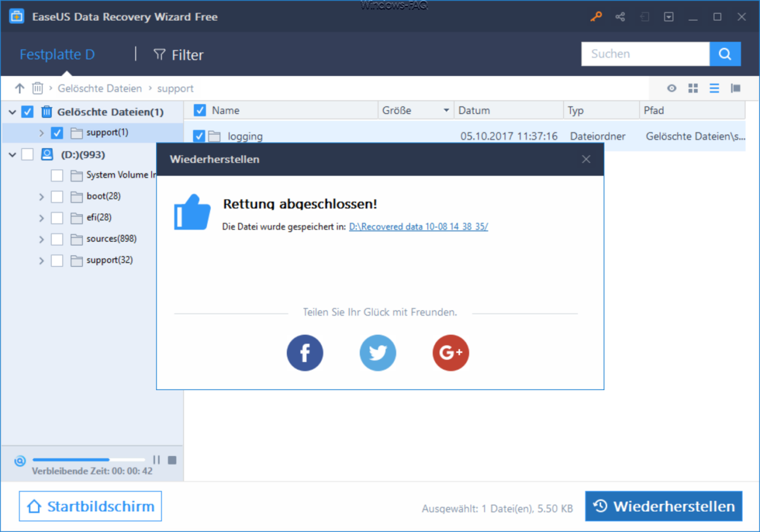Viewport: 760px width, 532px height.
Task: Check the efi(28) checkbox
Action: tap(57, 218)
